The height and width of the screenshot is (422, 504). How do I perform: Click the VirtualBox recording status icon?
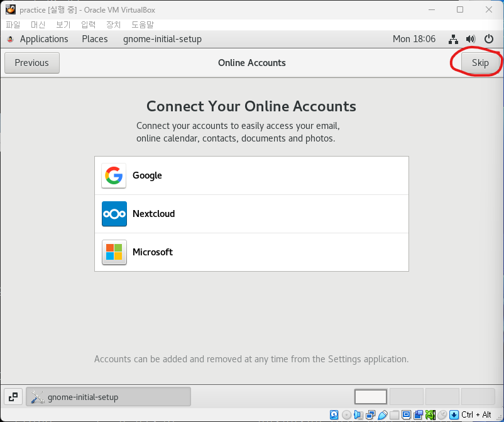(x=418, y=415)
